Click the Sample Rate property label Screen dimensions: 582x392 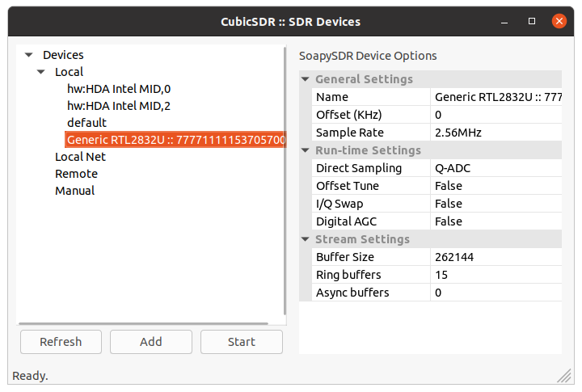(x=350, y=133)
